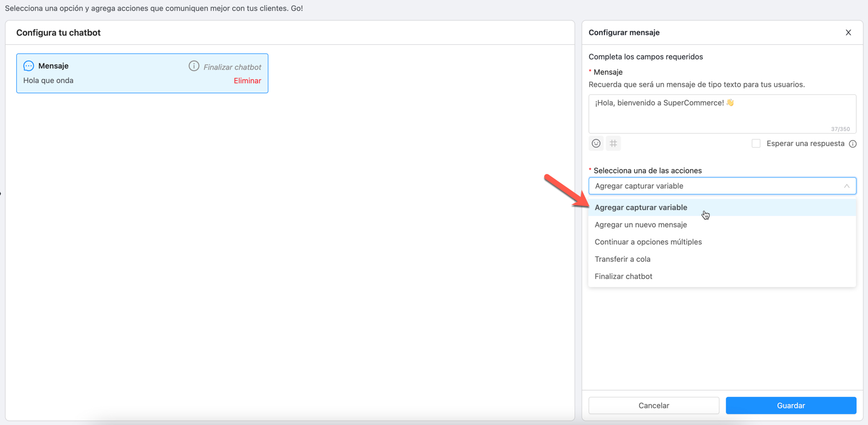
Task: Choose Continuar a opciones múltiples
Action: tap(722, 242)
